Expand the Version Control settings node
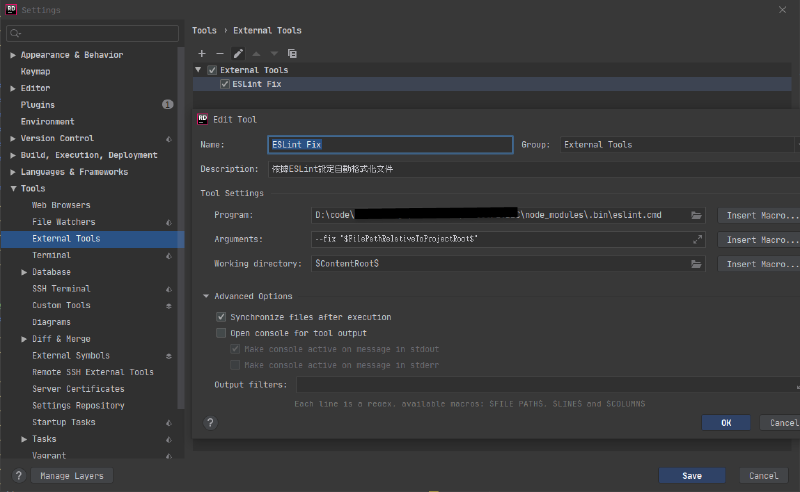800x492 pixels. coord(12,139)
